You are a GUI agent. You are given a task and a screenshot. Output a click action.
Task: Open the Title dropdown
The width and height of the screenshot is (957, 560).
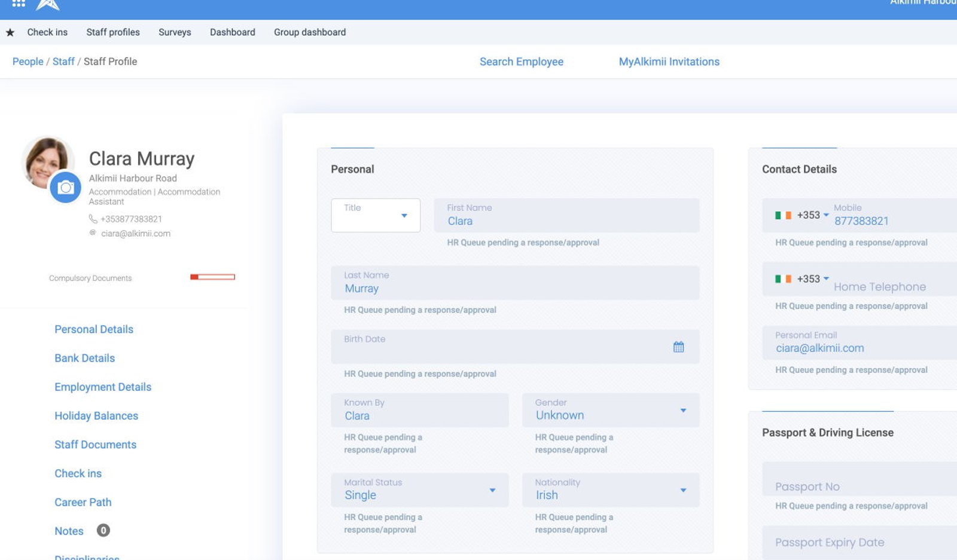coord(376,215)
